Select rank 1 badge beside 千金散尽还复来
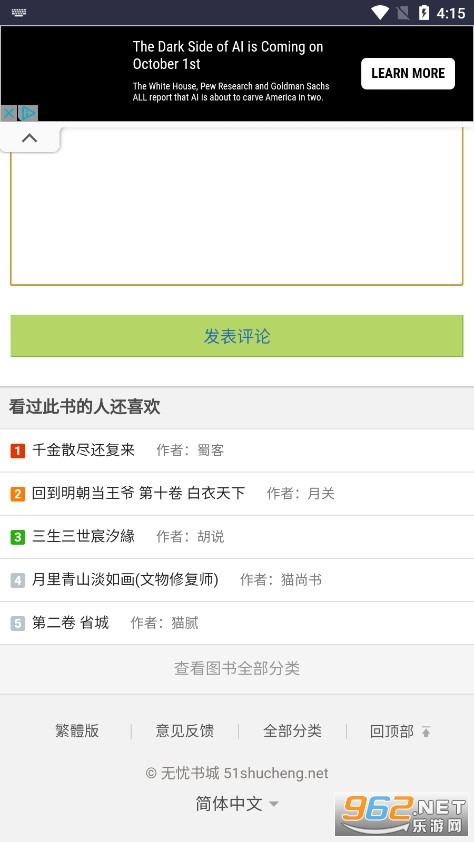This screenshot has width=474, height=842. click(18, 451)
